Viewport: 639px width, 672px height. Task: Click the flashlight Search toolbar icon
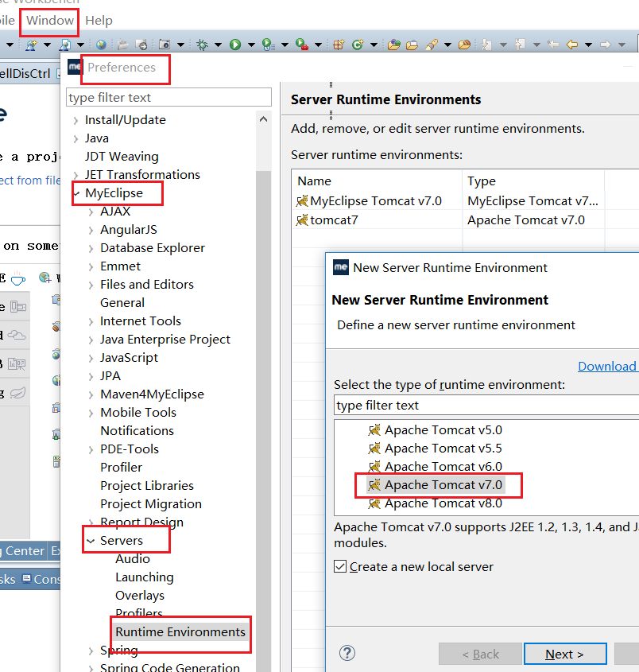[431, 45]
